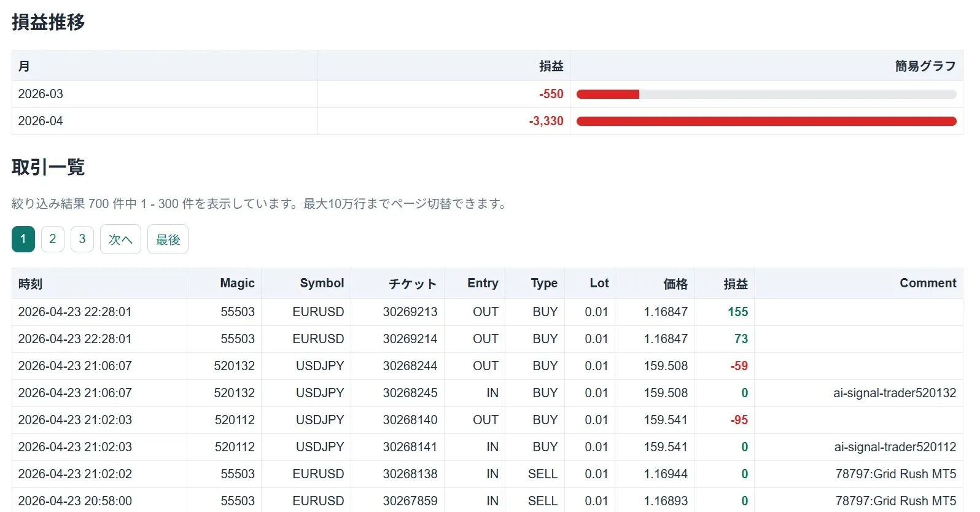The height and width of the screenshot is (512, 980).
Task: Click the 2026-04 loss bar graph
Action: [766, 122]
